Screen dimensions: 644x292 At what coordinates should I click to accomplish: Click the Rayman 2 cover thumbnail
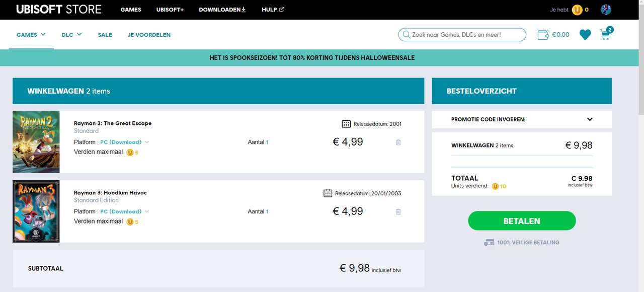[36, 142]
